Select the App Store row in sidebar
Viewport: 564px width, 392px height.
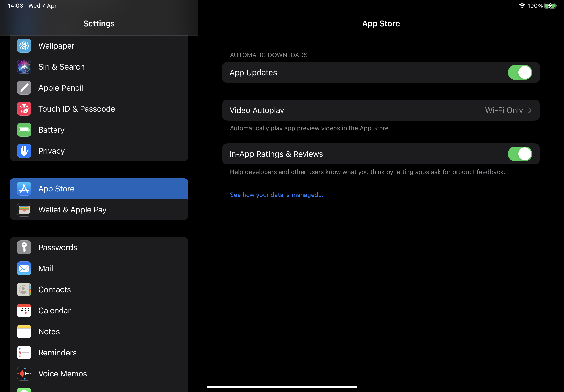click(99, 189)
